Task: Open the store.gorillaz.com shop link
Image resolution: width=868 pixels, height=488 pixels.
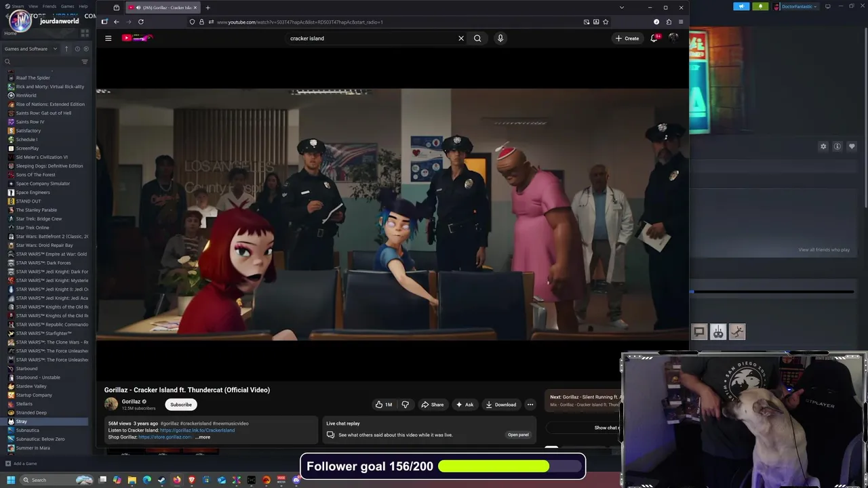Action: [x=165, y=437]
